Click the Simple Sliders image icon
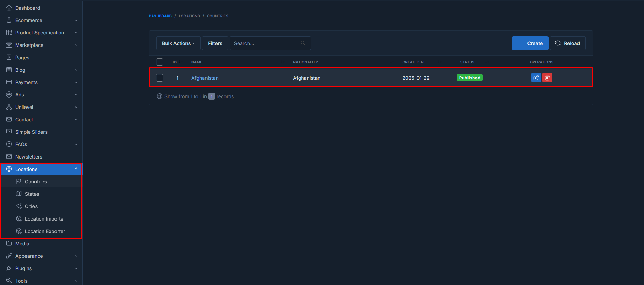Screen dimensions: 644x285 9,132
